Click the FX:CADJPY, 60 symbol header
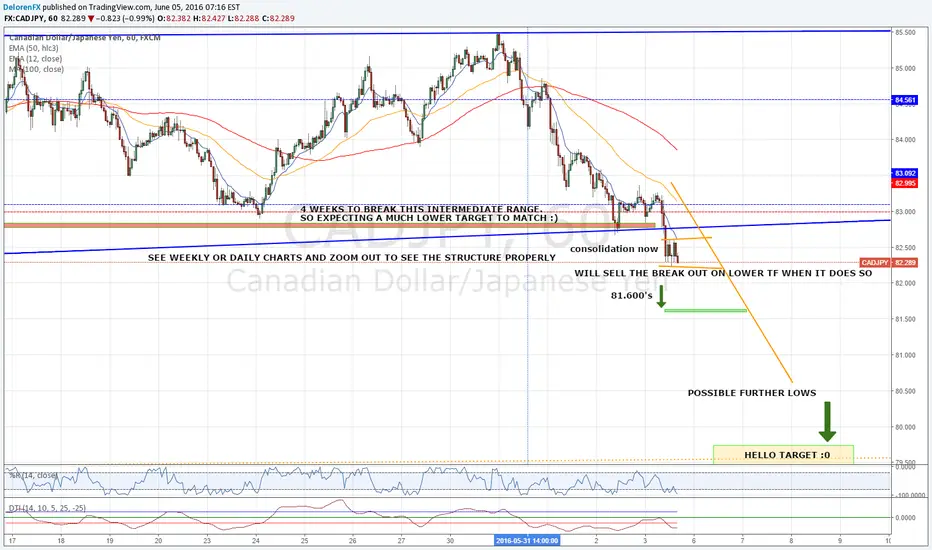Image resolution: width=932 pixels, height=550 pixels. (x=31, y=18)
